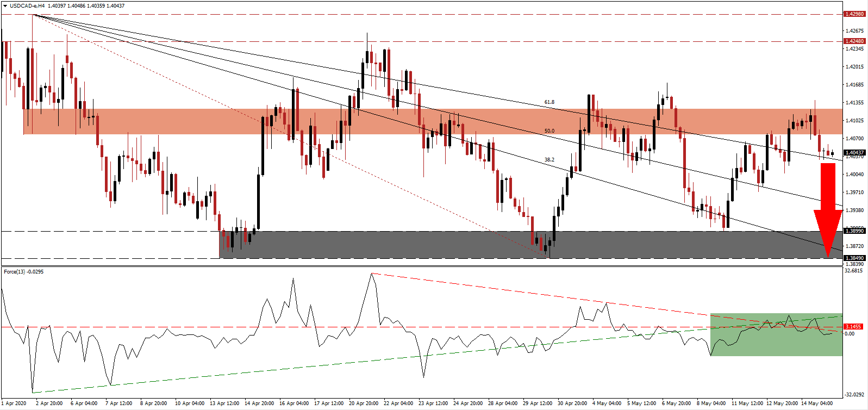Click the 61.8 Fibonacci fan label
This screenshot has height=410, width=868.
(549, 102)
